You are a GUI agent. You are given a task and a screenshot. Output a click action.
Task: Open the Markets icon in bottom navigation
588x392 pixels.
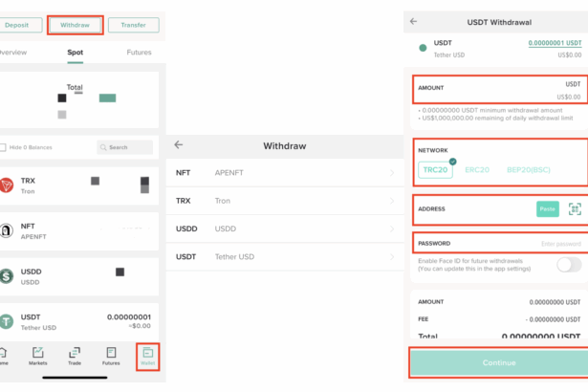[38, 356]
